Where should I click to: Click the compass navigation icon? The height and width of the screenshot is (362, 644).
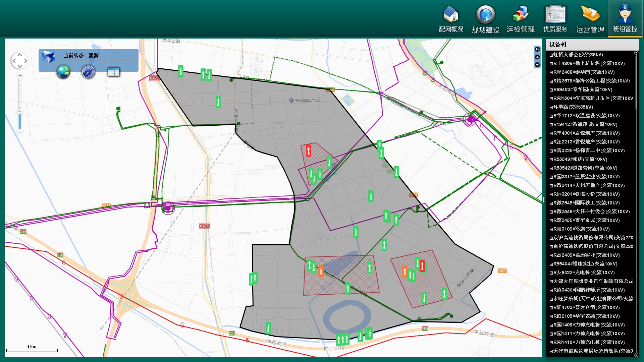click(x=89, y=72)
